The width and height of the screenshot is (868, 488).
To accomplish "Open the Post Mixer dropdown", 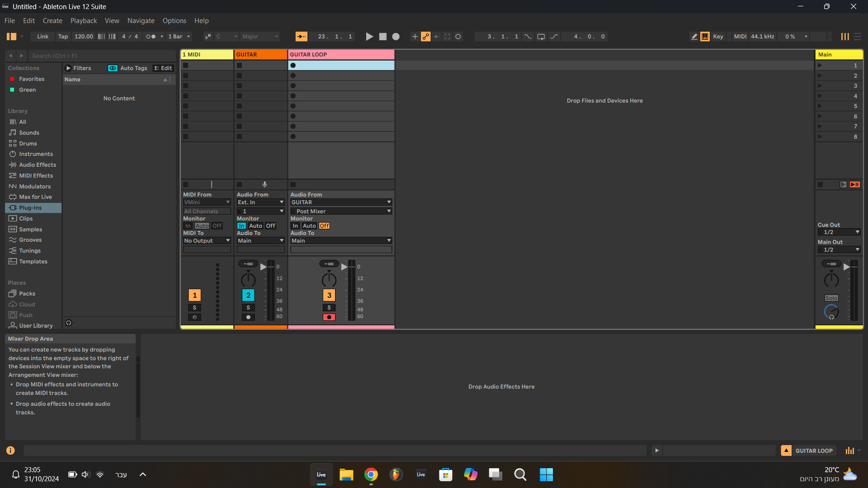I will click(x=341, y=211).
